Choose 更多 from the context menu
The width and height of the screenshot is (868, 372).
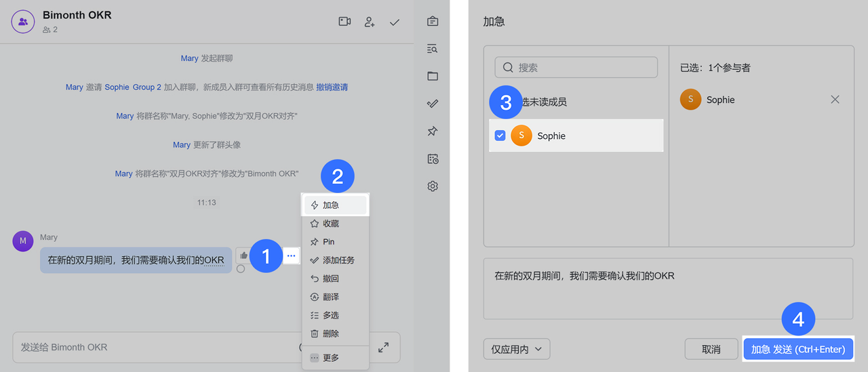[x=336, y=358]
